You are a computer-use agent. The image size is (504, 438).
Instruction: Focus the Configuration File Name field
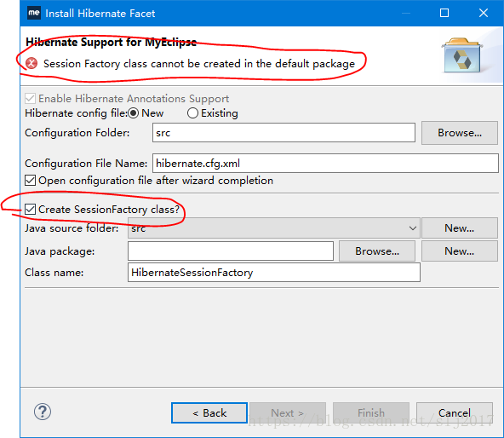pos(325,163)
